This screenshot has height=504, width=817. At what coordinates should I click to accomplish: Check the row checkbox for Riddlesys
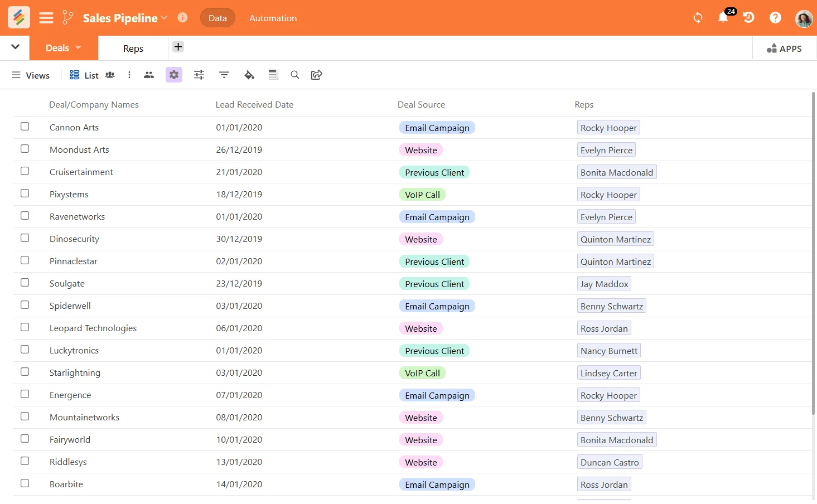coord(25,461)
